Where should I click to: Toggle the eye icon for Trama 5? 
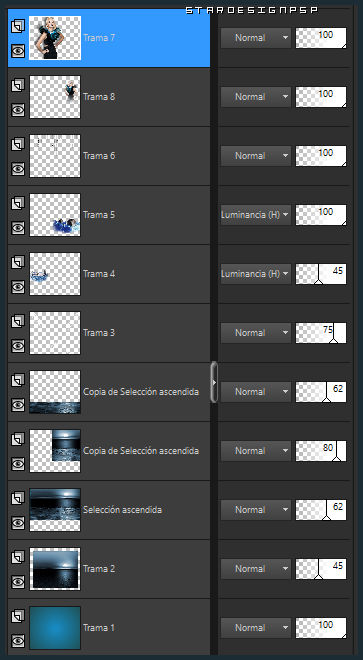tap(18, 228)
